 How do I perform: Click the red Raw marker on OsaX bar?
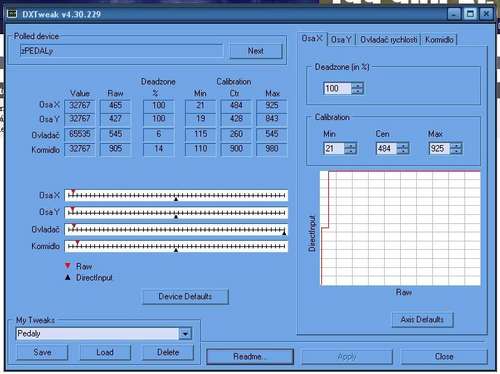tap(73, 192)
